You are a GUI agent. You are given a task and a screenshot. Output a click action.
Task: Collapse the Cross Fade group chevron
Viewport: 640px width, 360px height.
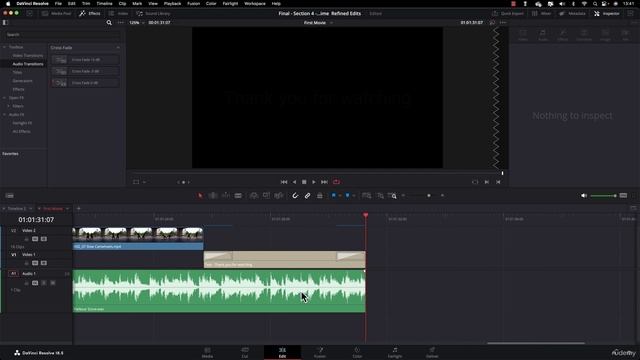pyautogui.click(x=118, y=48)
